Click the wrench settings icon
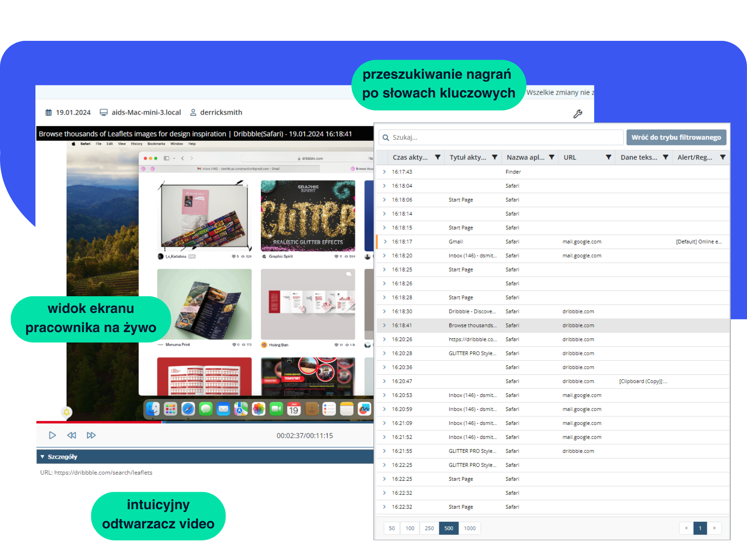The height and width of the screenshot is (560, 747). [577, 114]
